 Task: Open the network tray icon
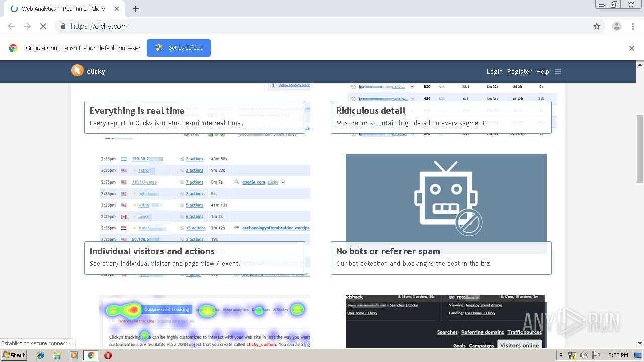pos(572,355)
